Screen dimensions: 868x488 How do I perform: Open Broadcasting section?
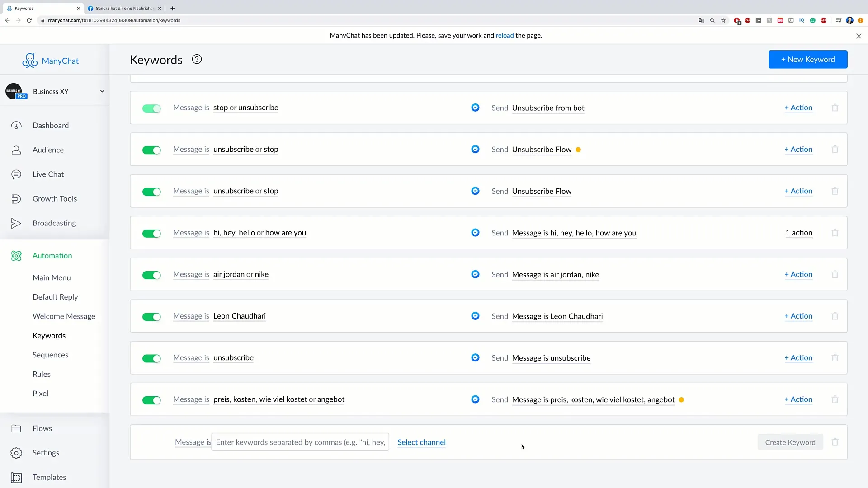pyautogui.click(x=54, y=223)
